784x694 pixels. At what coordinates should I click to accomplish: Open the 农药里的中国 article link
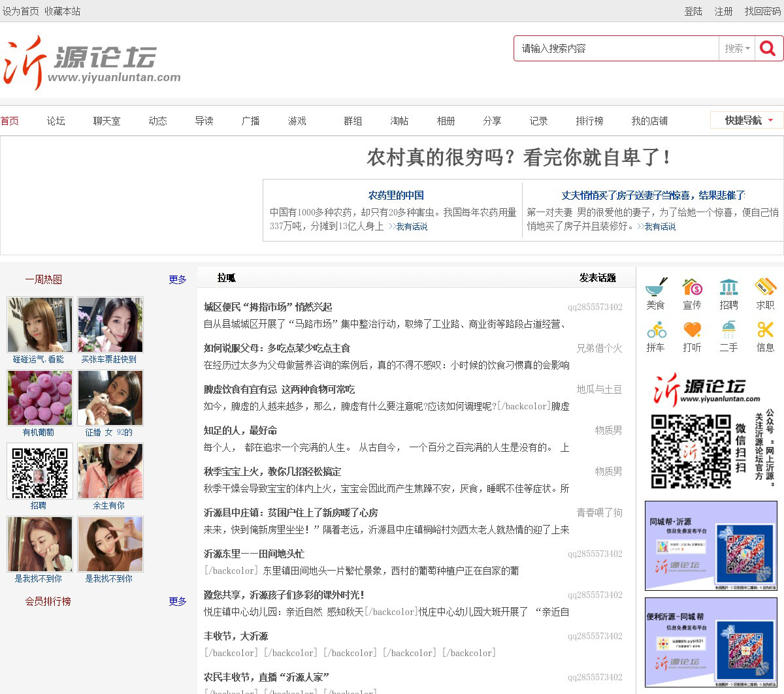pyautogui.click(x=396, y=195)
